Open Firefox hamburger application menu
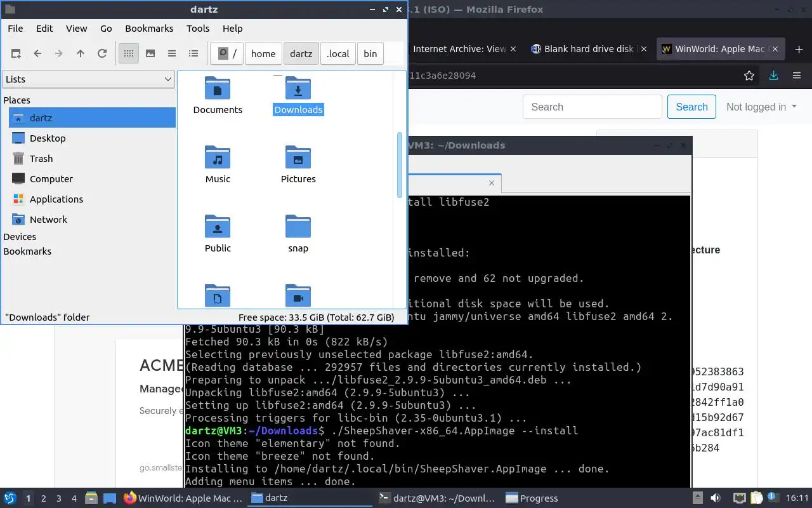 click(x=797, y=76)
